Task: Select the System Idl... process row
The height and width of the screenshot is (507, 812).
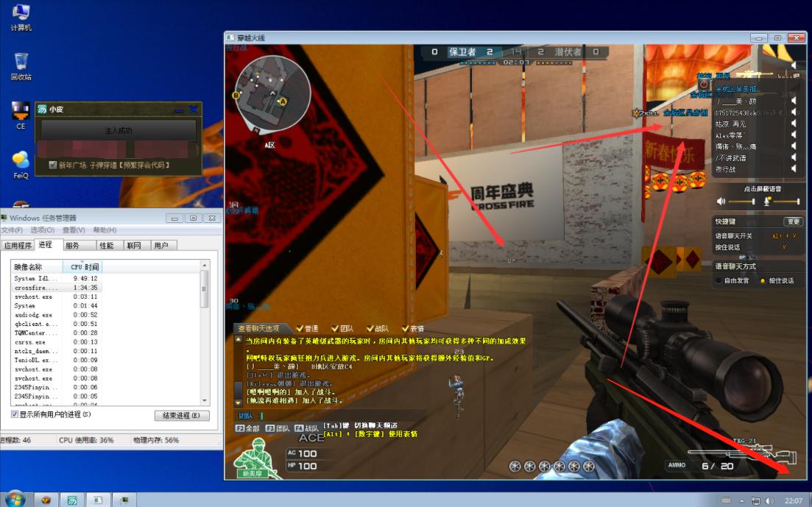Action: (x=57, y=278)
